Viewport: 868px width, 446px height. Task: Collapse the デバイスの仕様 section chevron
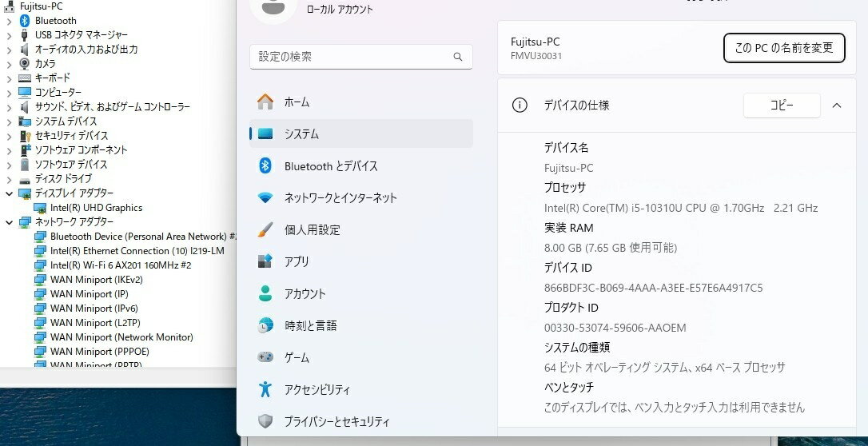click(x=837, y=106)
